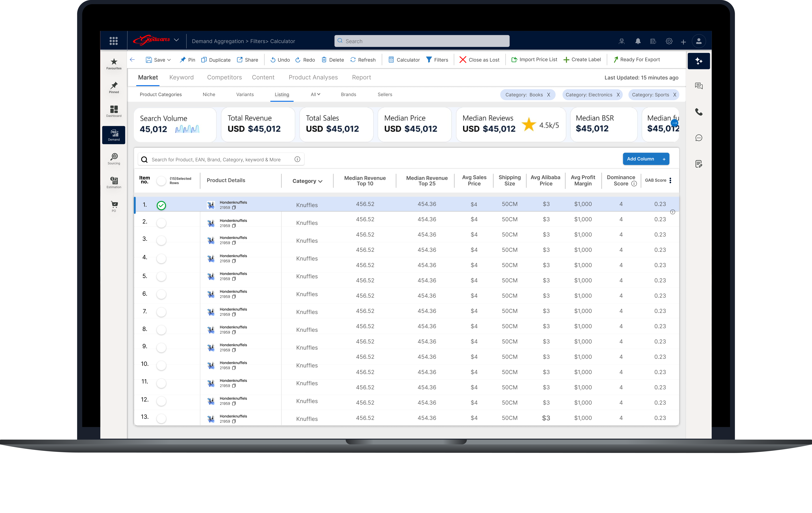Viewport: 812px width, 513px height.
Task: Select row 7 checkbox
Action: pos(161,312)
